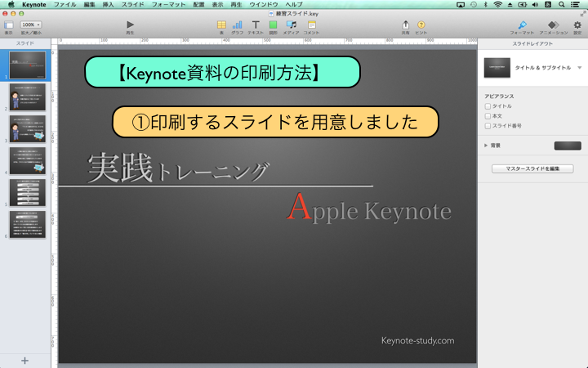The height and width of the screenshot is (368, 588).
Task: Open the ファイル menu
Action: pyautogui.click(x=65, y=5)
